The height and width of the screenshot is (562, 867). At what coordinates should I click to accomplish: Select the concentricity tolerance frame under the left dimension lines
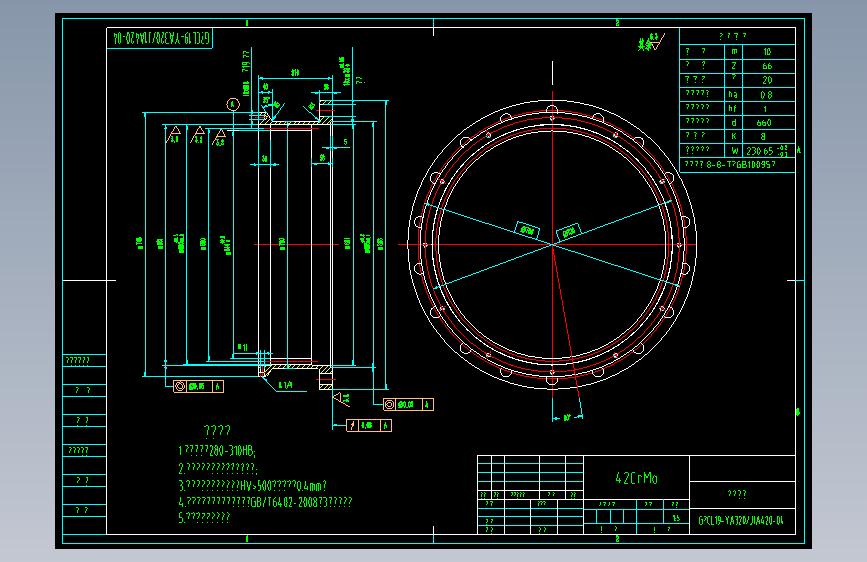pos(199,386)
